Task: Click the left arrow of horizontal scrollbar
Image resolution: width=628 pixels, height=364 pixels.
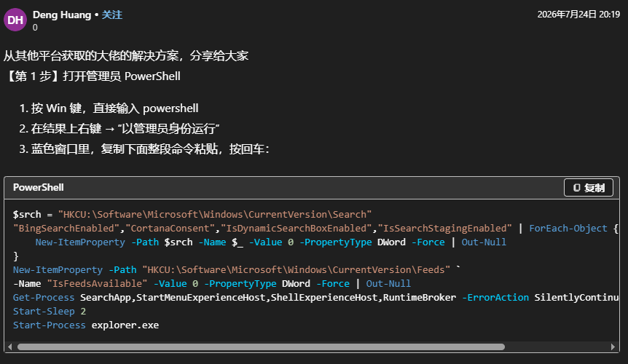Action: tap(10, 347)
